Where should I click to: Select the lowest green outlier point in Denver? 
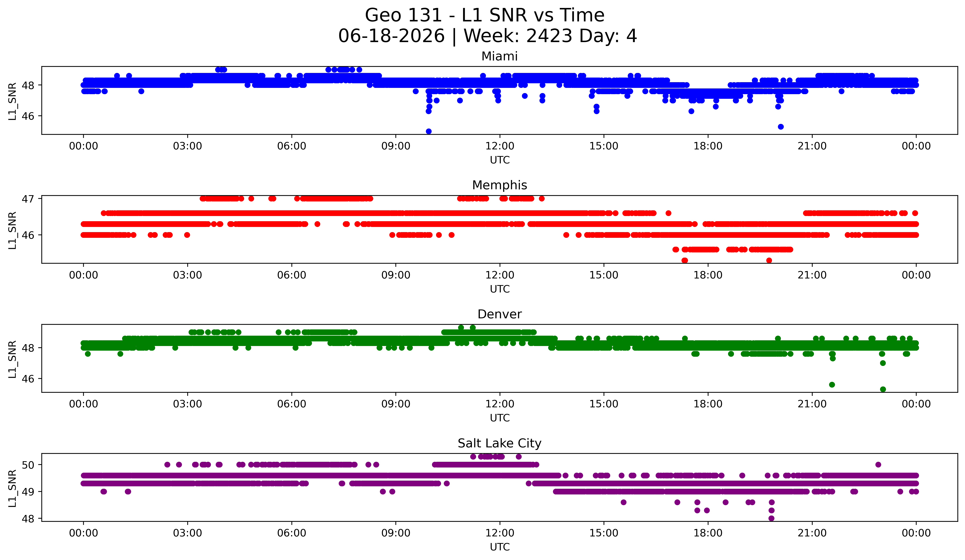[x=883, y=389]
